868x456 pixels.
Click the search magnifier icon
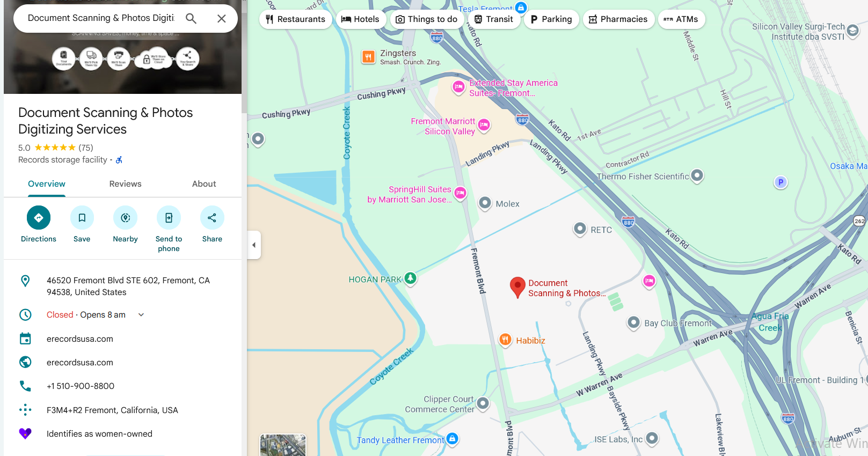click(x=191, y=18)
